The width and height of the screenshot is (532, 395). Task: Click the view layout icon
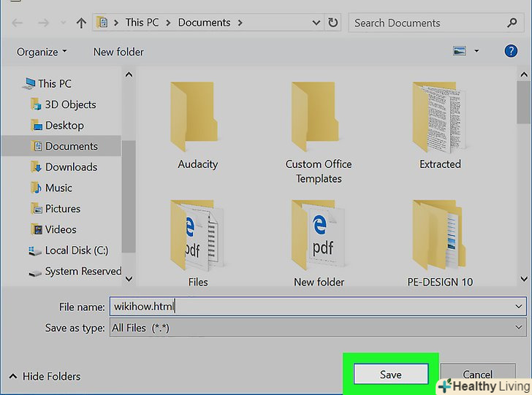coord(459,51)
